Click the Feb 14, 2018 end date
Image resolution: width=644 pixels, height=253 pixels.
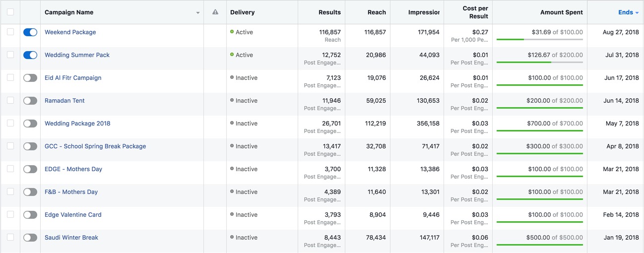coord(621,215)
